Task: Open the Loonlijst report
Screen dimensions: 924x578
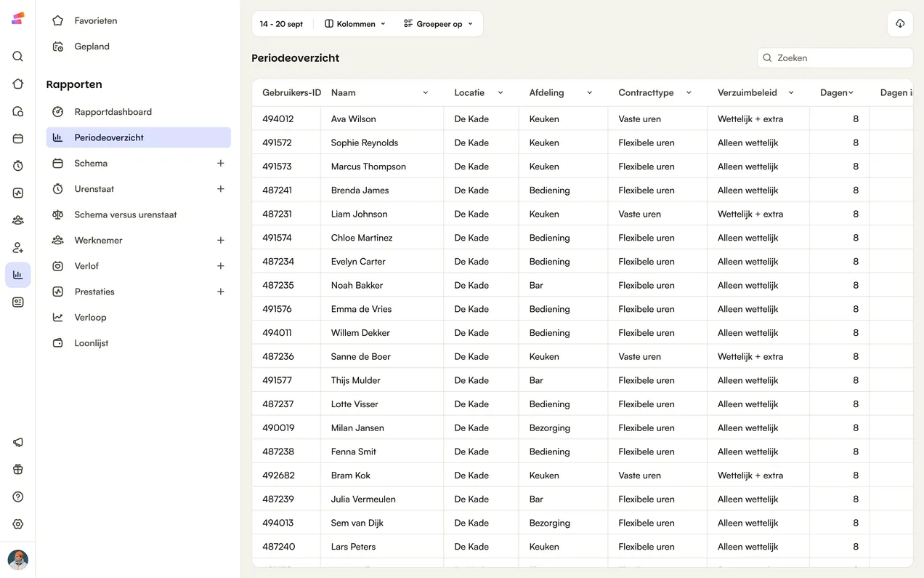Action: click(139, 343)
